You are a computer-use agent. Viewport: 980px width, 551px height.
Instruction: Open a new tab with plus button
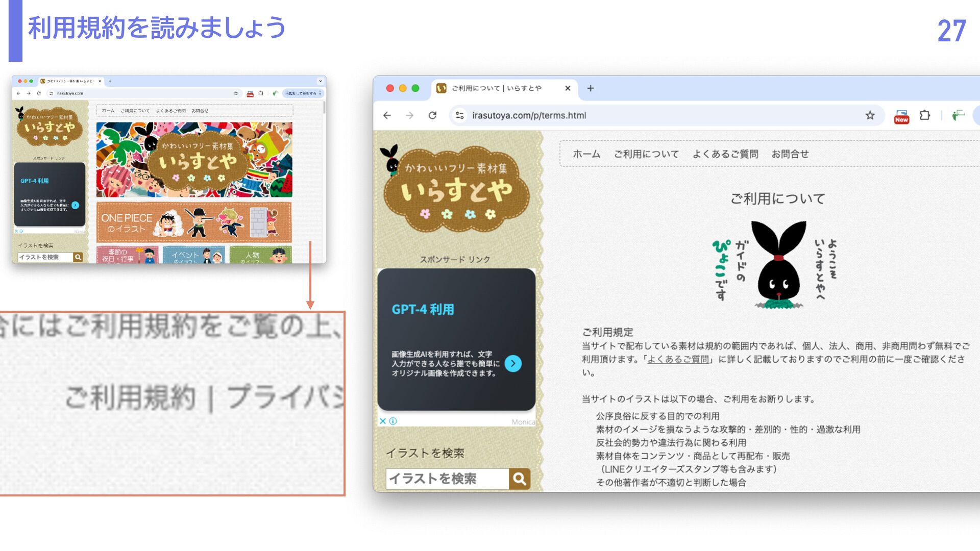pyautogui.click(x=590, y=88)
